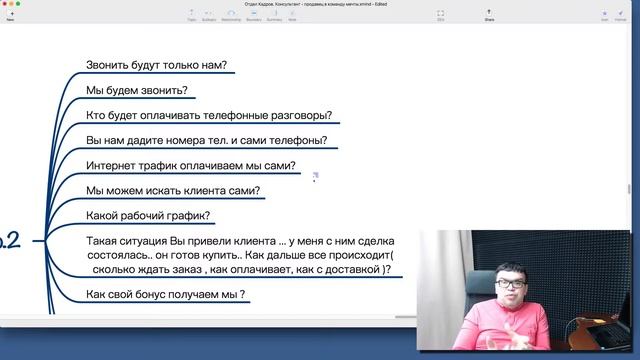Select topic 'Интернет трафик оплачиваем мы сами?'

point(191,166)
